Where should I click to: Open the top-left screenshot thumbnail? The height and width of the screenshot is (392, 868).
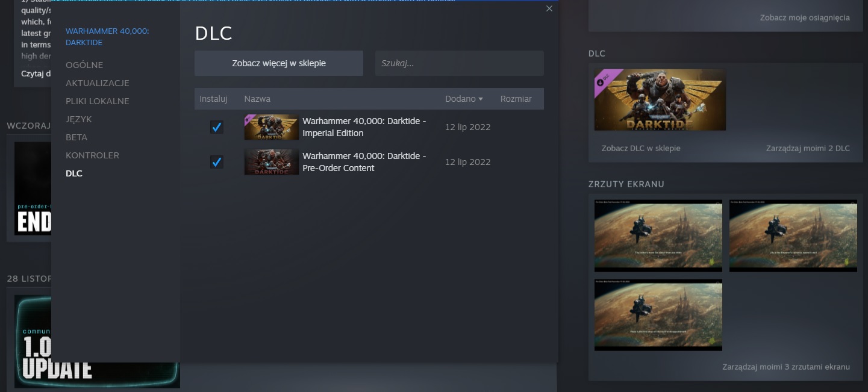(x=658, y=235)
